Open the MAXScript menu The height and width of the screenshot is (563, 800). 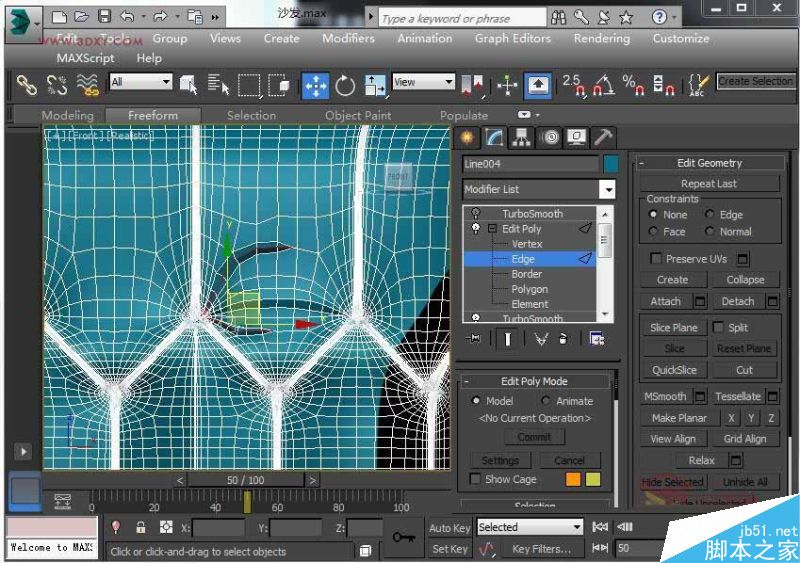click(x=85, y=58)
